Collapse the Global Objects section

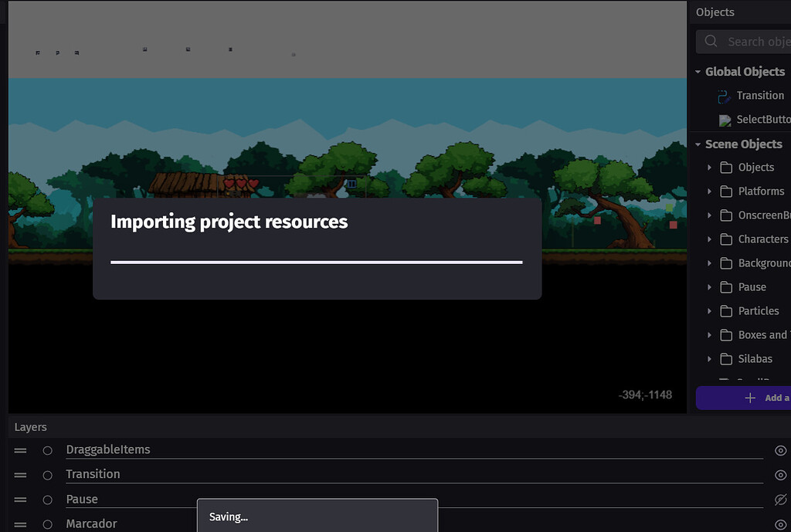tap(698, 71)
